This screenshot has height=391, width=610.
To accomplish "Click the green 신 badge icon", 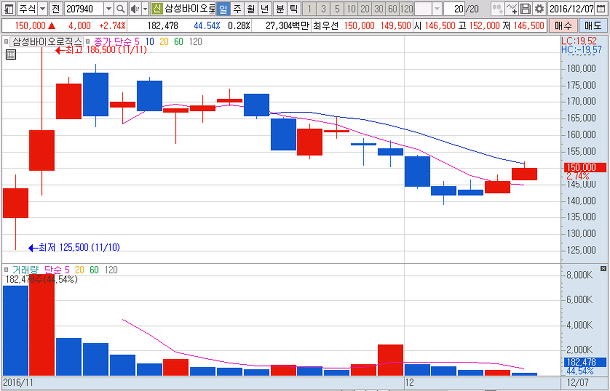I will pyautogui.click(x=156, y=8).
